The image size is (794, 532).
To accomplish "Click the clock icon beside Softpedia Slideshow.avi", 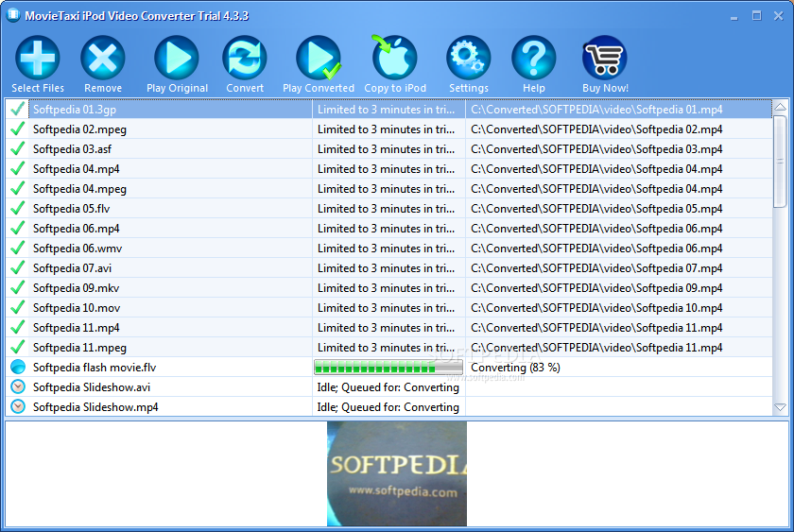I will coord(17,387).
